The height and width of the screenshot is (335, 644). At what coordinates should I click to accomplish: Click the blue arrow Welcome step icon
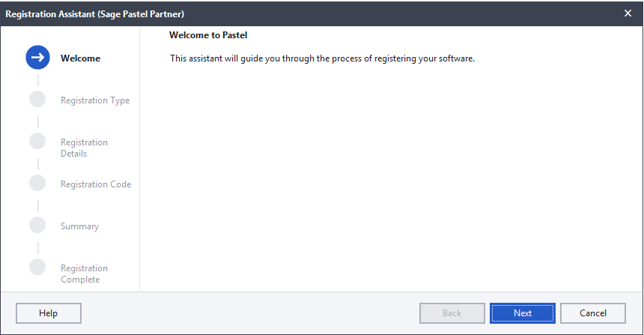coord(37,57)
